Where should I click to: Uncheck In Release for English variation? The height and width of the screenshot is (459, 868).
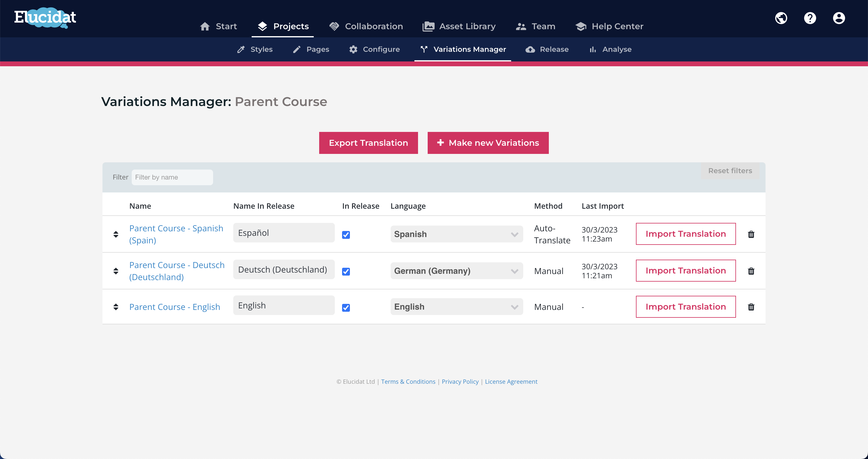tap(346, 308)
